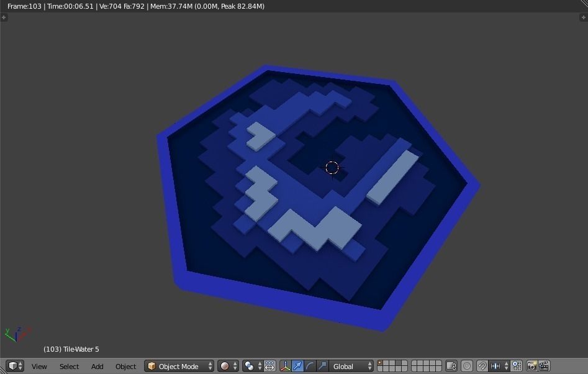Toggle proportional editing circle button

467,366
